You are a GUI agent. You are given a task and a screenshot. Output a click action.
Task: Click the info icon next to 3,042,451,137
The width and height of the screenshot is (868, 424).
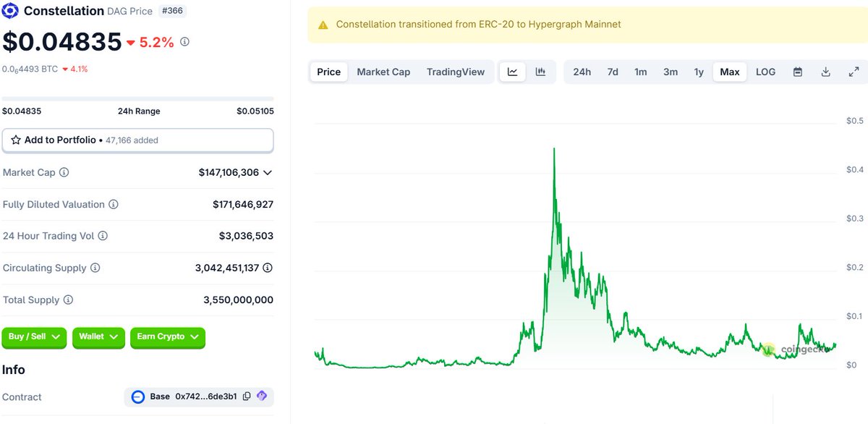tap(268, 268)
